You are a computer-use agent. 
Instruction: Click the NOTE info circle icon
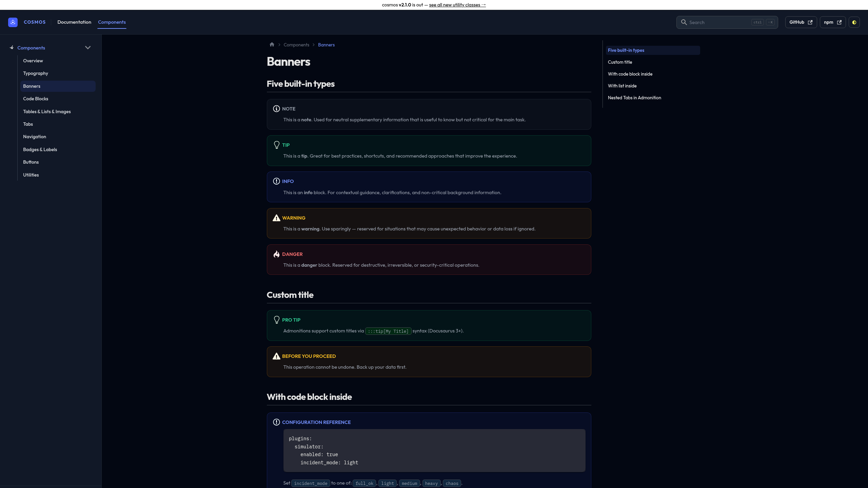click(276, 109)
